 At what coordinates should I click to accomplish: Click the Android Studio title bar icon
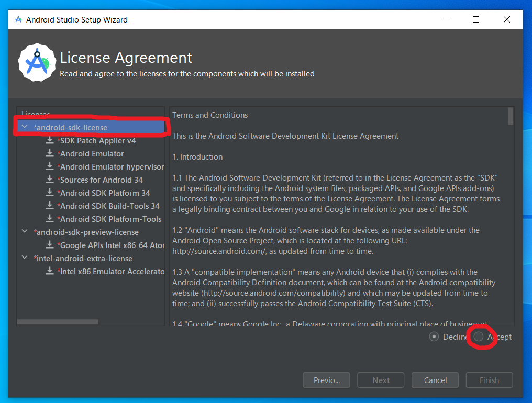point(18,20)
